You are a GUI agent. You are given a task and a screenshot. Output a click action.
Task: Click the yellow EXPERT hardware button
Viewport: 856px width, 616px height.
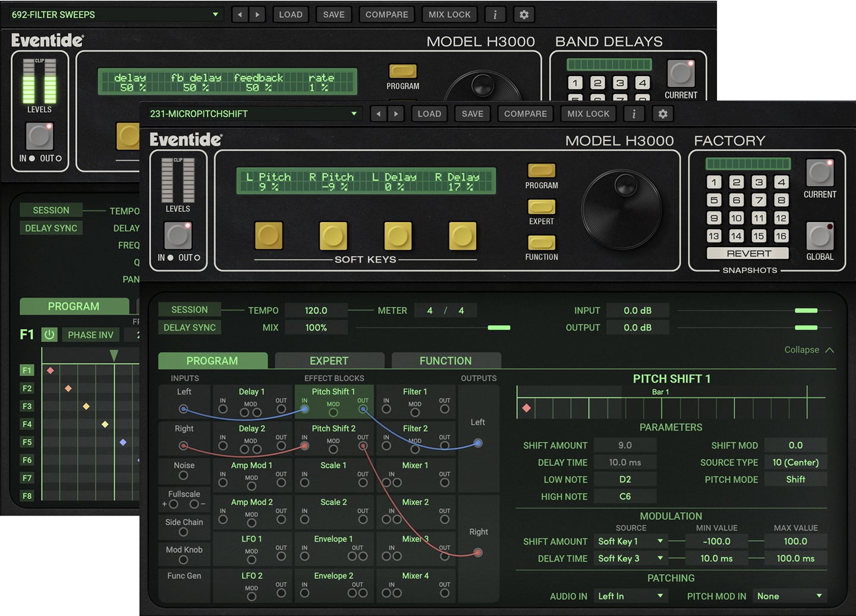[x=542, y=207]
